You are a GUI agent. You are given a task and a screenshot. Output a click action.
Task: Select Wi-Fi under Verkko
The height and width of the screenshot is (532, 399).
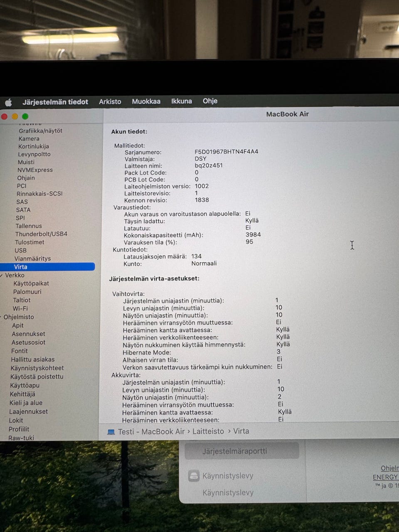point(20,308)
